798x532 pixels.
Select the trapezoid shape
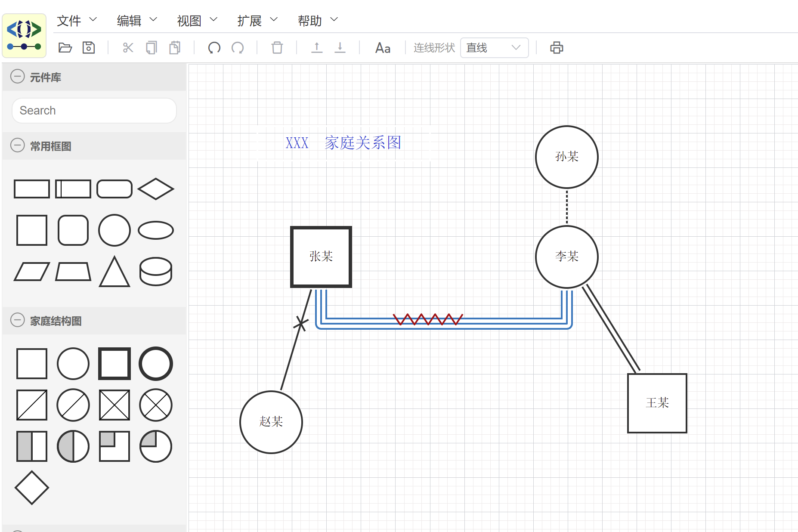click(73, 272)
